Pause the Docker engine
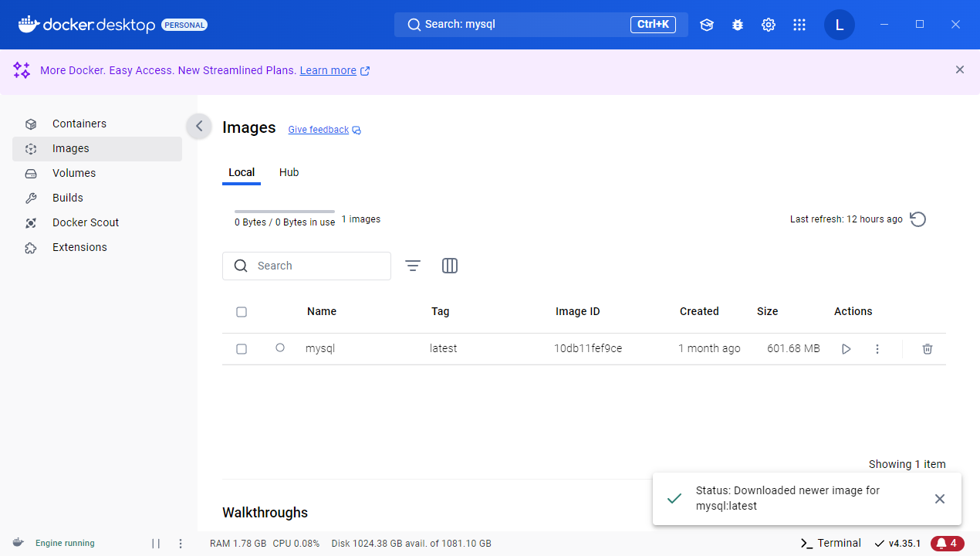 pos(156,544)
